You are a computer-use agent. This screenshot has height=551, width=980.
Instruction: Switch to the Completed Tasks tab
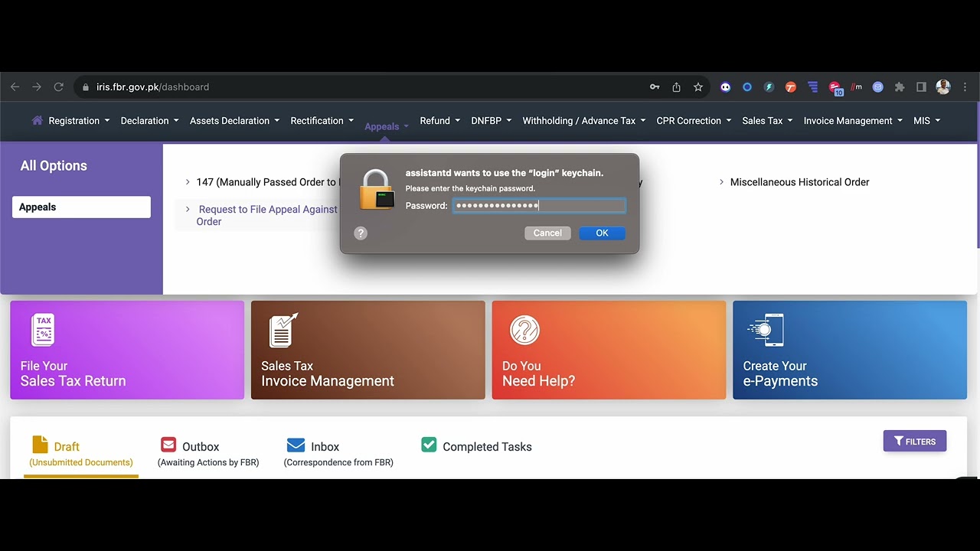(x=476, y=446)
